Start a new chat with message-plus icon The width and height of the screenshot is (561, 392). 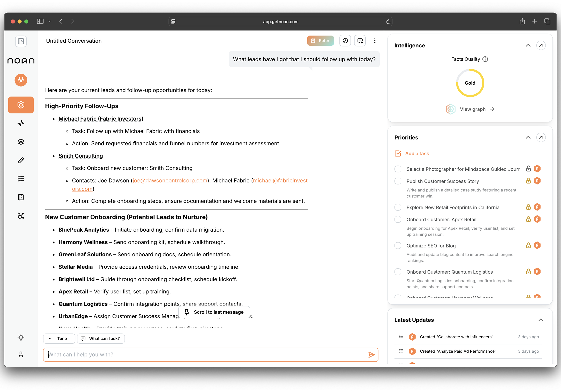point(360,40)
